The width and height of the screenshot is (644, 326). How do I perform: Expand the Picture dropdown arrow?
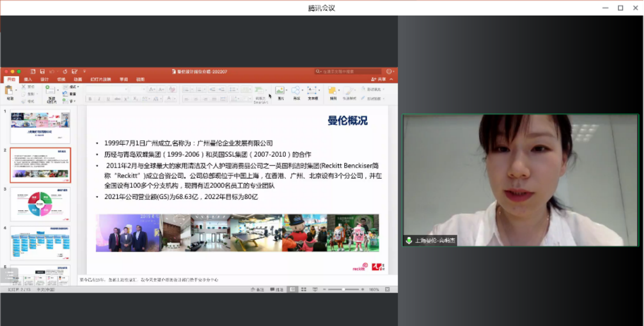[286, 90]
